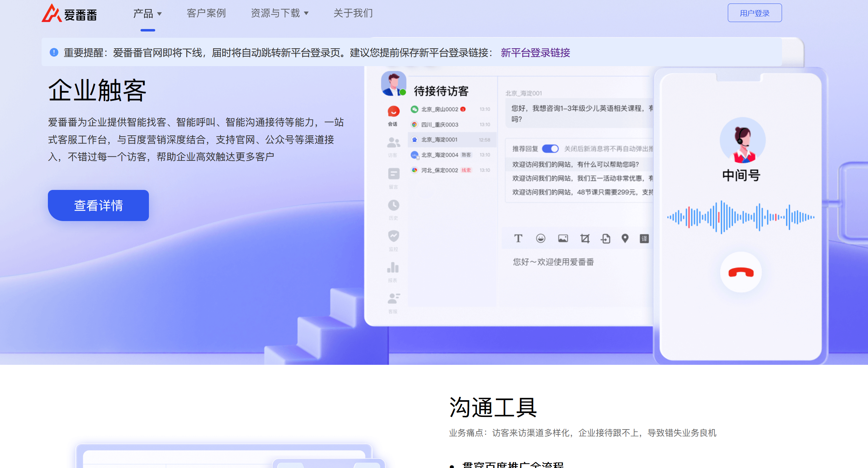Screen dimensions: 868x468
Task: Click the blue notice info icon
Action: click(x=54, y=52)
